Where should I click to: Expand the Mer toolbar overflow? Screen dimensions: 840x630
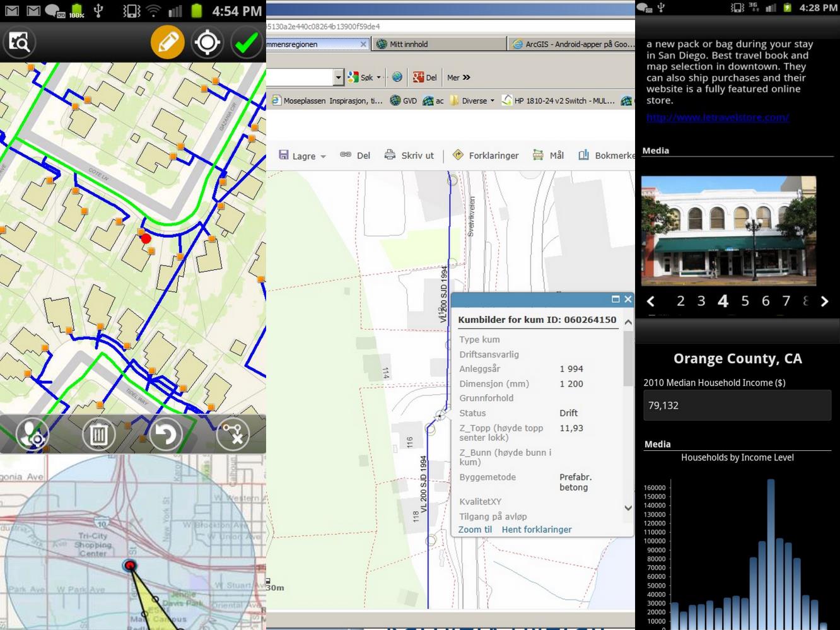(x=458, y=78)
